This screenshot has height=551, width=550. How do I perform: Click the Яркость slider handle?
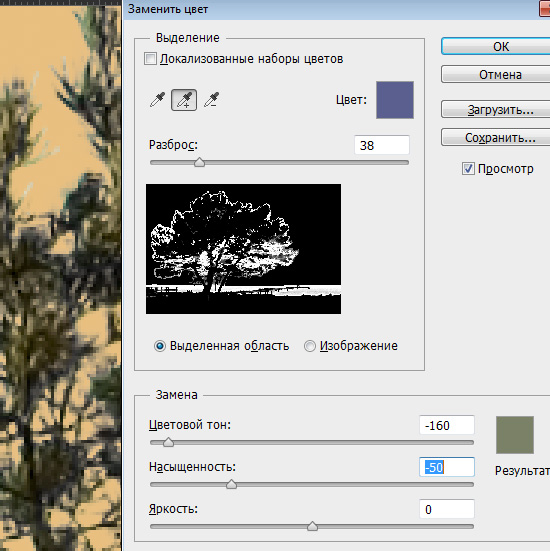pos(312,526)
